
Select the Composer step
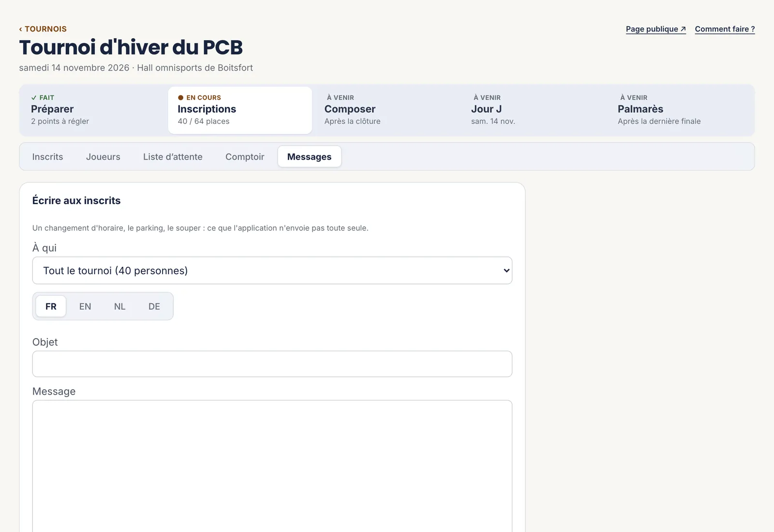pos(387,110)
